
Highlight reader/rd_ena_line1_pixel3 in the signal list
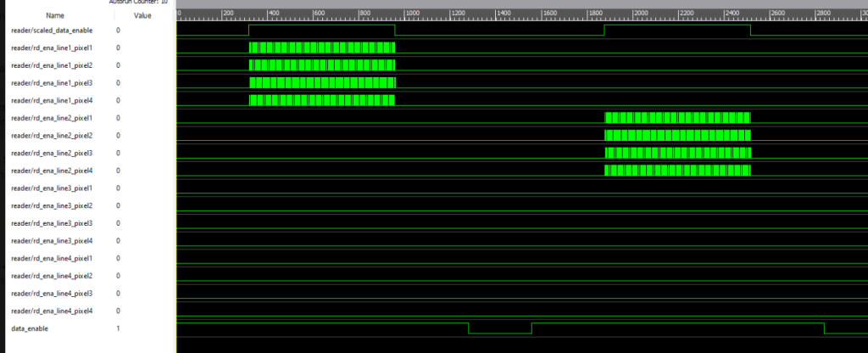pyautogui.click(x=52, y=82)
